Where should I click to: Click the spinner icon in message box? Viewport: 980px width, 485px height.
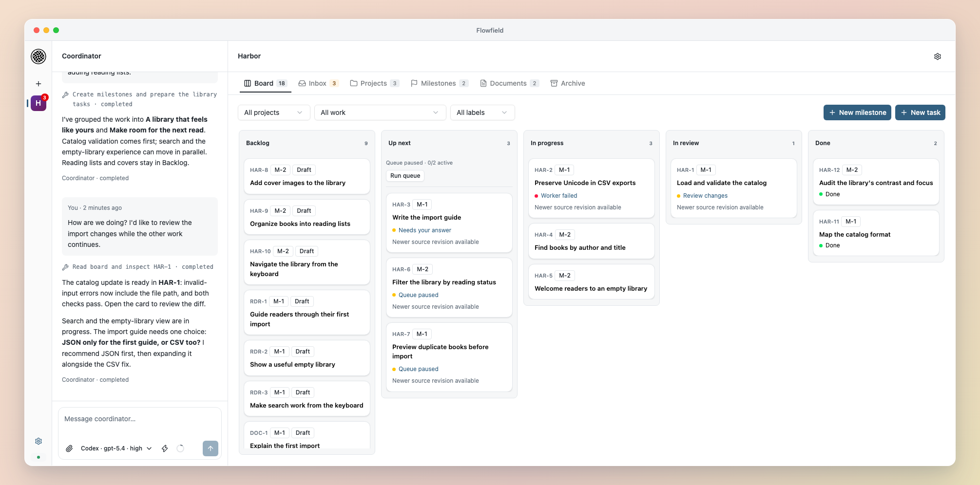pos(180,448)
